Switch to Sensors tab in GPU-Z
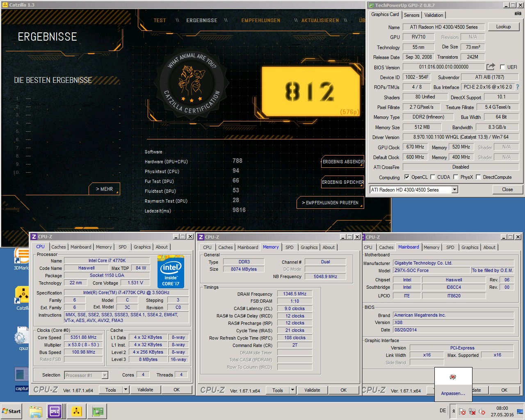Viewport: 525px width, 420px height. tap(412, 15)
